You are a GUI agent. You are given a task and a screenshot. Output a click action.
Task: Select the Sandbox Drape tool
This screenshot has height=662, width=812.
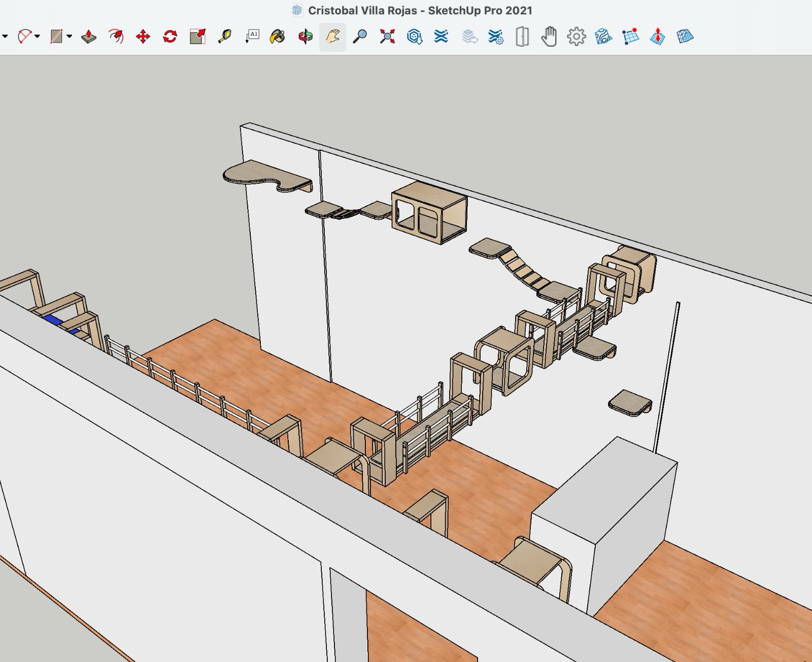click(x=685, y=37)
